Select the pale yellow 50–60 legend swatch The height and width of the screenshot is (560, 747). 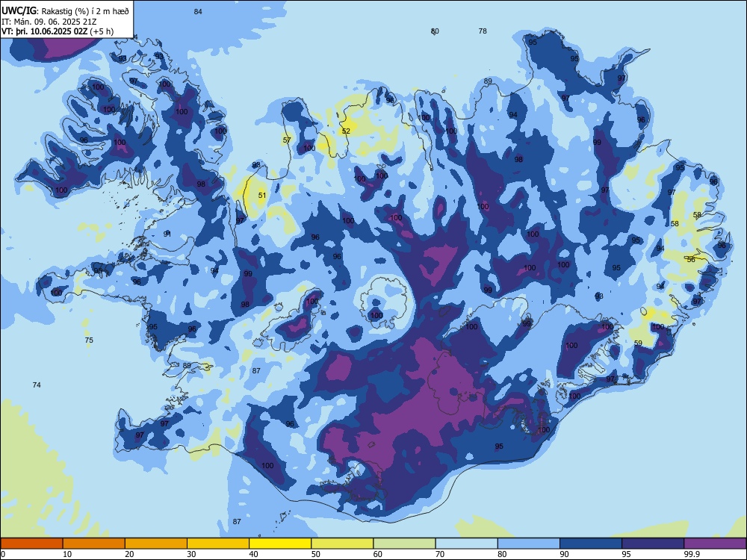pyautogui.click(x=342, y=544)
